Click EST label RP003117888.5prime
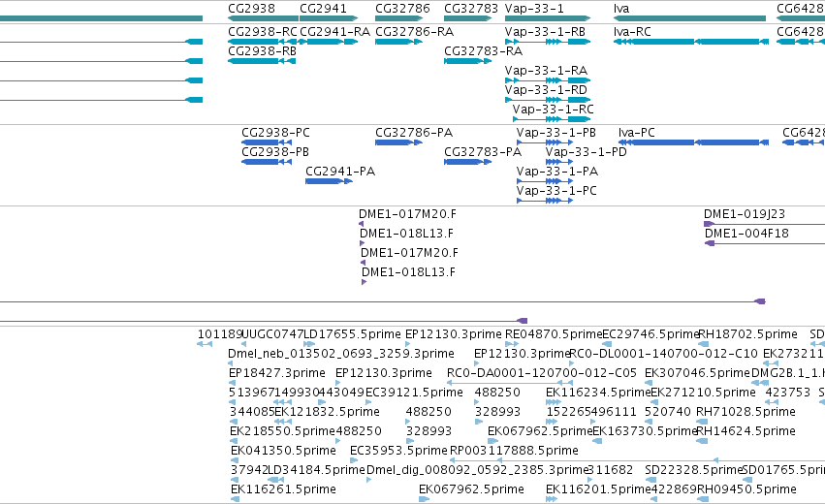This screenshot has width=825, height=504. click(x=514, y=451)
